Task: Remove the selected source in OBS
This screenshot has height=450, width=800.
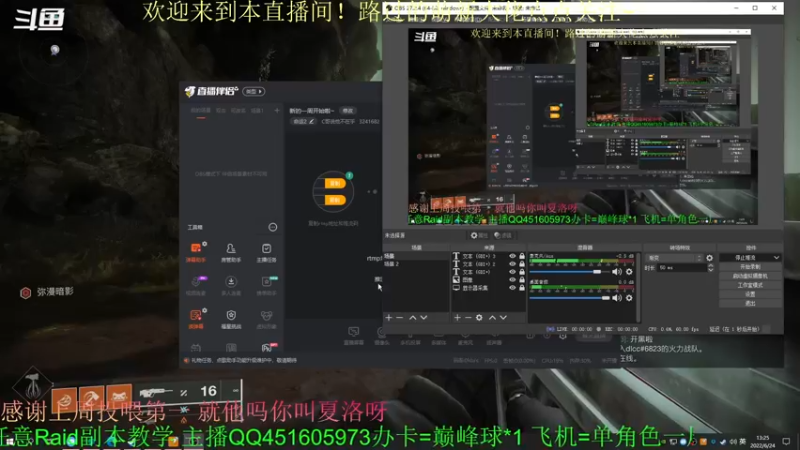Action: tap(468, 317)
